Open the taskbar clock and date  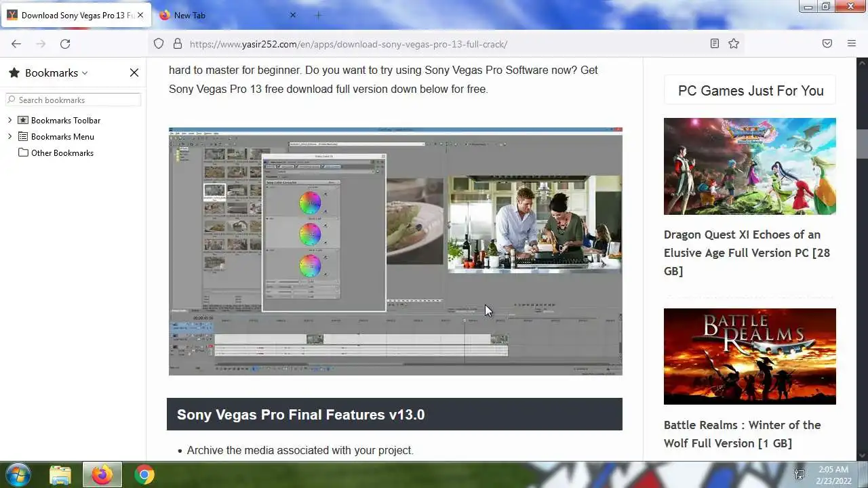tap(833, 474)
